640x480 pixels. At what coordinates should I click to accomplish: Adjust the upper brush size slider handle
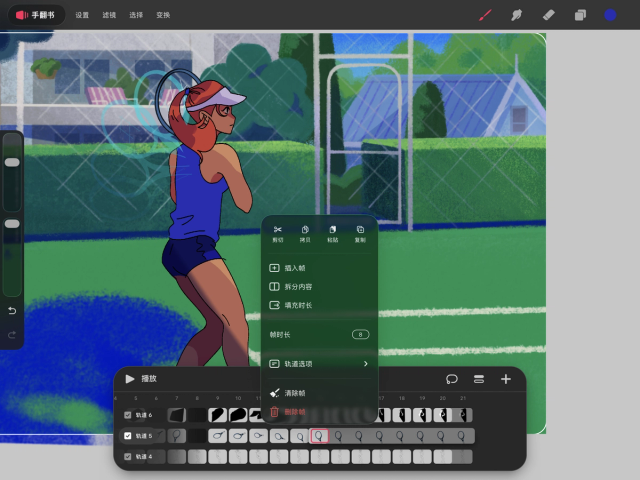[12, 162]
